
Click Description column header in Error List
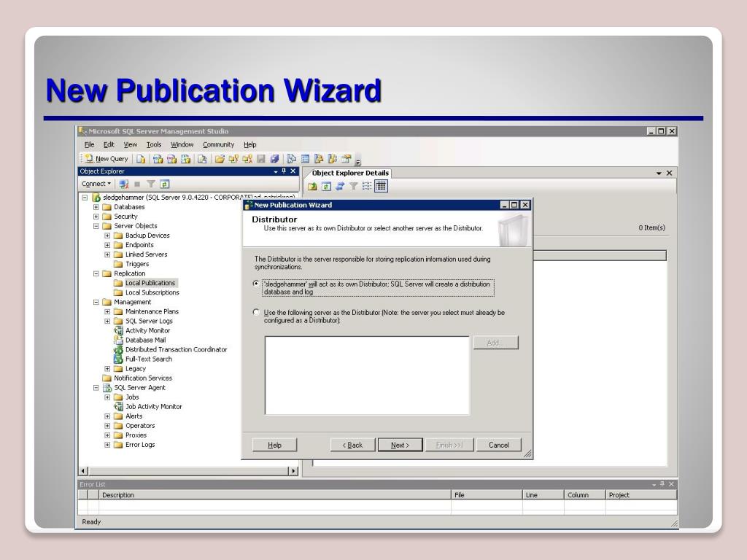pyautogui.click(x=275, y=495)
